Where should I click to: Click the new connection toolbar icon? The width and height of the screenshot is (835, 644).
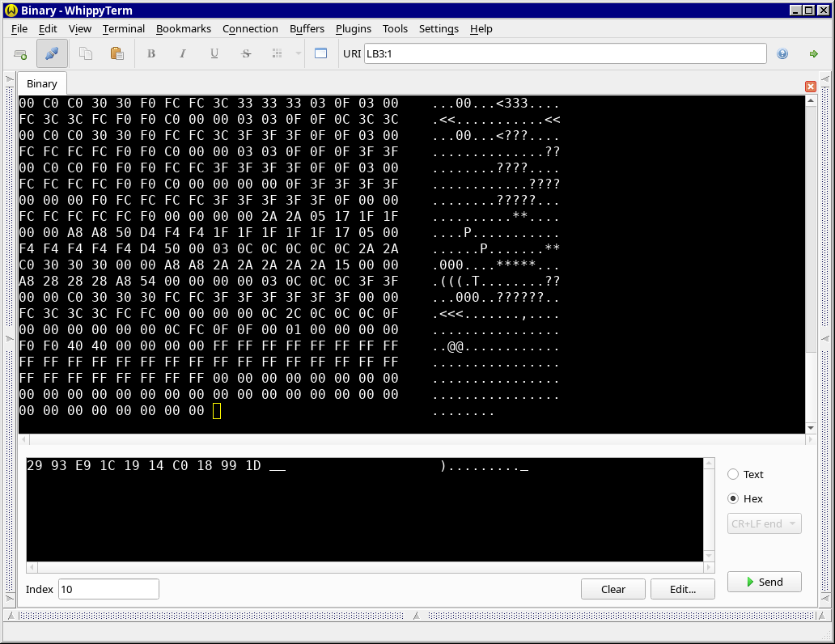point(20,54)
